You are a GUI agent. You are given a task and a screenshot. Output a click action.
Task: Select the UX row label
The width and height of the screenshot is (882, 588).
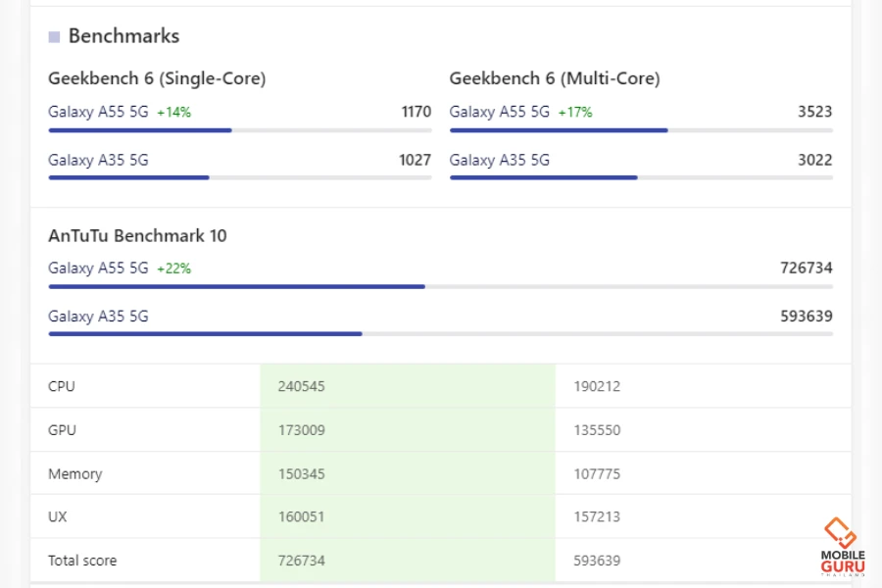(x=58, y=516)
